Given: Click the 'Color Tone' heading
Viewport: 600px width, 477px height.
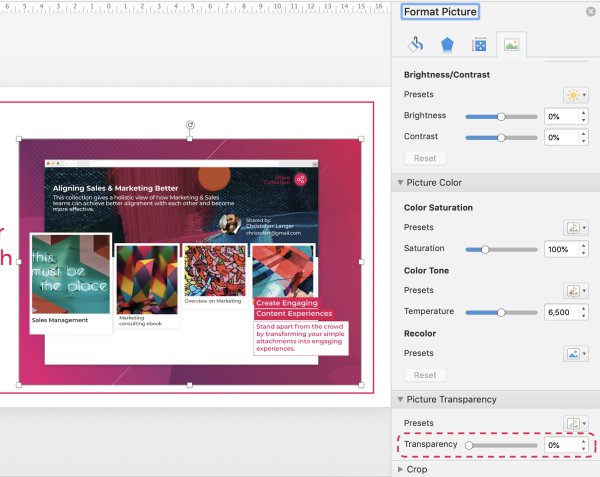Looking at the screenshot, I should pos(426,270).
